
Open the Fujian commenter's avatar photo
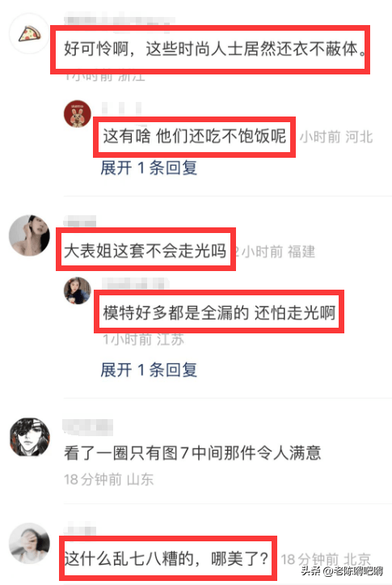29,235
